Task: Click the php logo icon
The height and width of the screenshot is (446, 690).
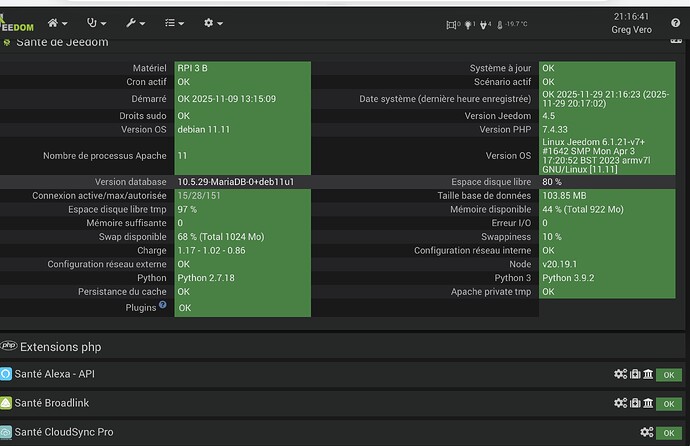Action: click(x=9, y=346)
